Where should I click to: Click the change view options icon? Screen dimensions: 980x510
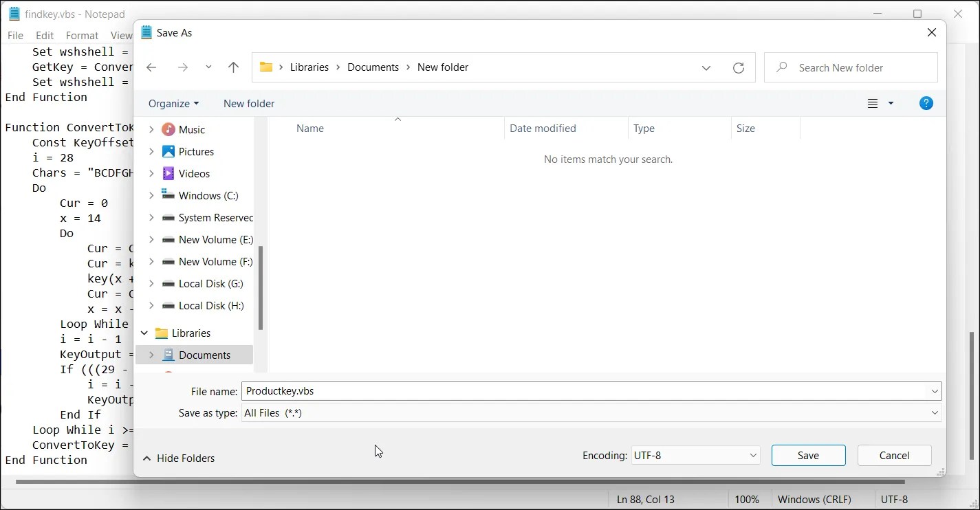point(873,103)
